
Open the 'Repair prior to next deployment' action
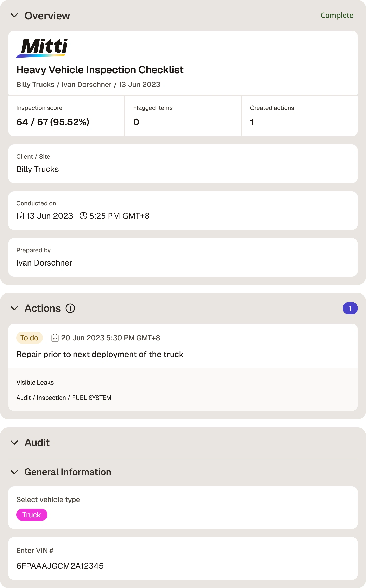(x=100, y=354)
